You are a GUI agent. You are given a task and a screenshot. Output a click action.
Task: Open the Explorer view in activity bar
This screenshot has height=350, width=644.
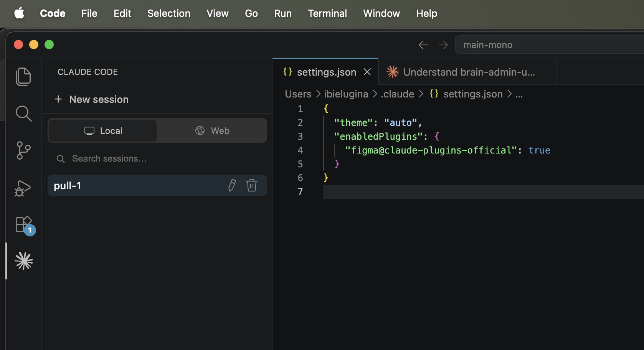(23, 76)
